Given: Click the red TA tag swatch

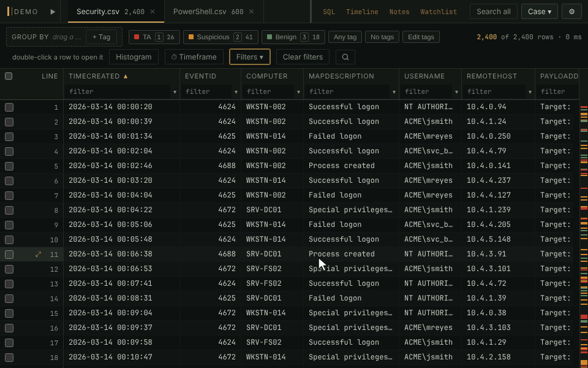Looking at the screenshot, I should tap(137, 37).
